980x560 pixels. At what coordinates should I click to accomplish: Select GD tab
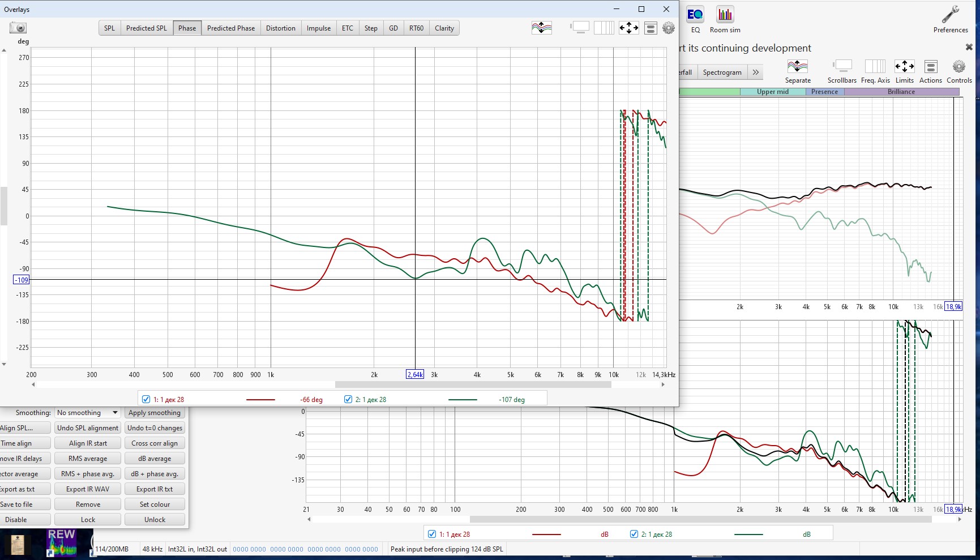coord(393,28)
